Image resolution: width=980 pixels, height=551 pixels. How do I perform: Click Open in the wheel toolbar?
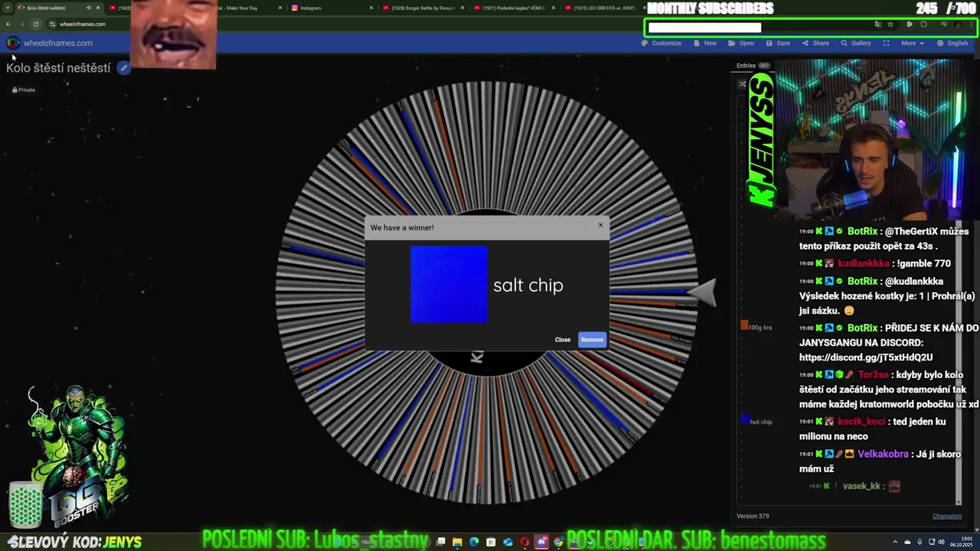tap(741, 43)
